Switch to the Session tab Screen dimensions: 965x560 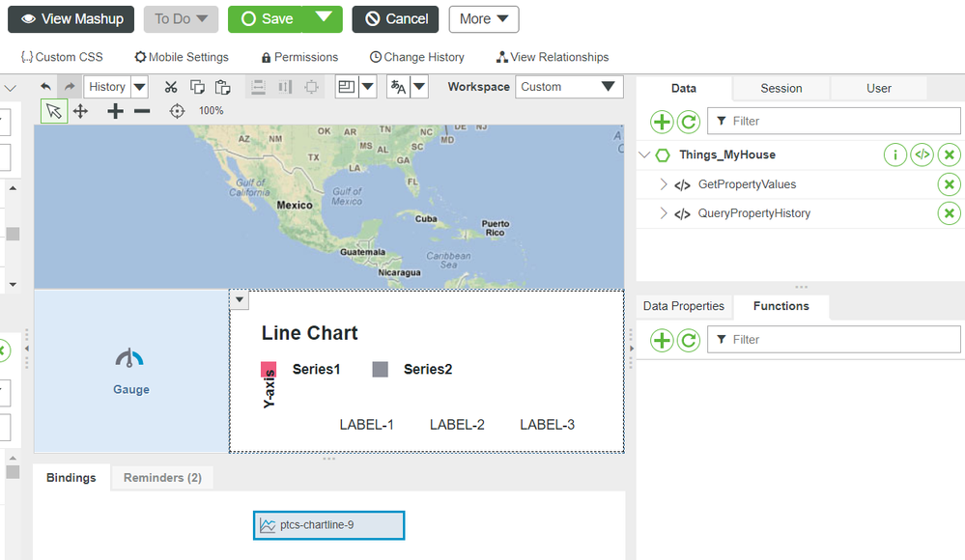point(781,88)
